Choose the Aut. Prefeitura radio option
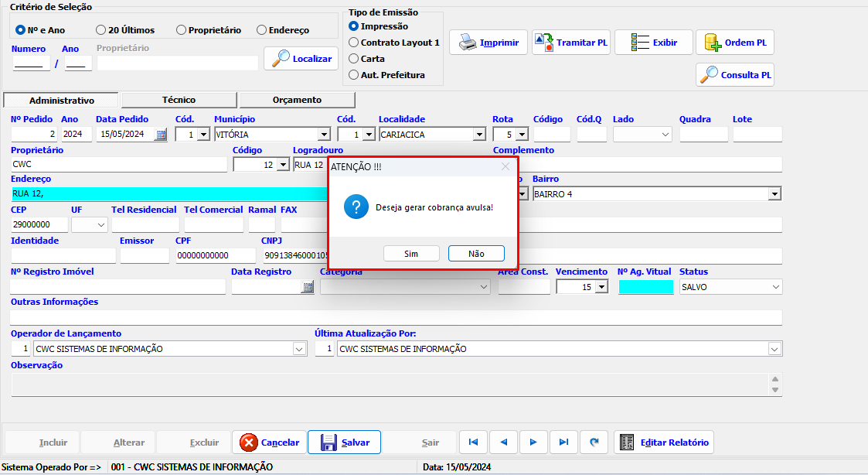The height and width of the screenshot is (475, 868). click(354, 75)
